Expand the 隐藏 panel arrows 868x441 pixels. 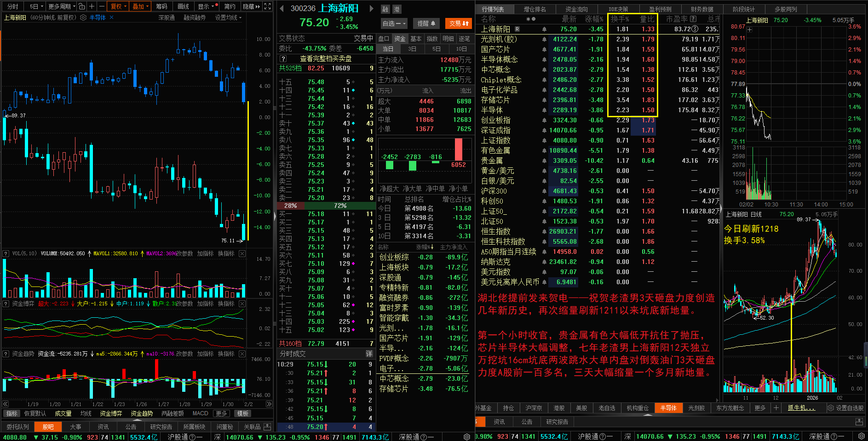coord(252,6)
